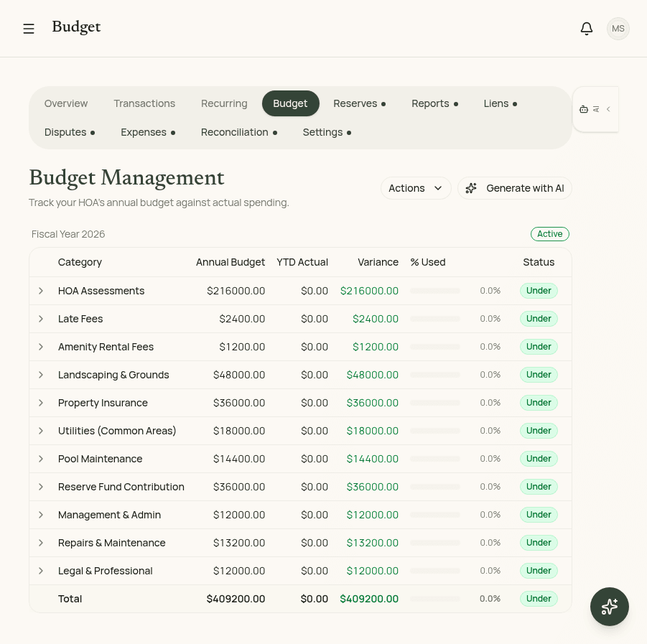Click the Variance column header
The width and height of the screenshot is (647, 644).
(x=378, y=262)
